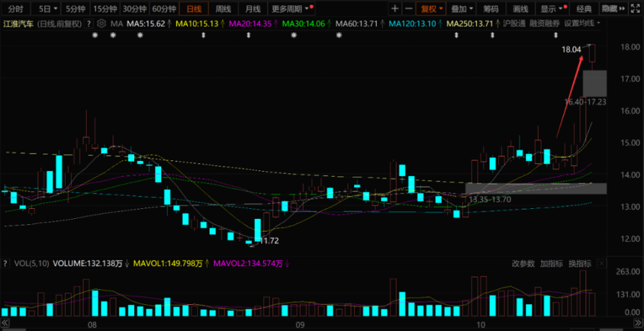Expand the 更多周期 dropdown
Viewport: 644px width, 331px height.
(x=292, y=9)
